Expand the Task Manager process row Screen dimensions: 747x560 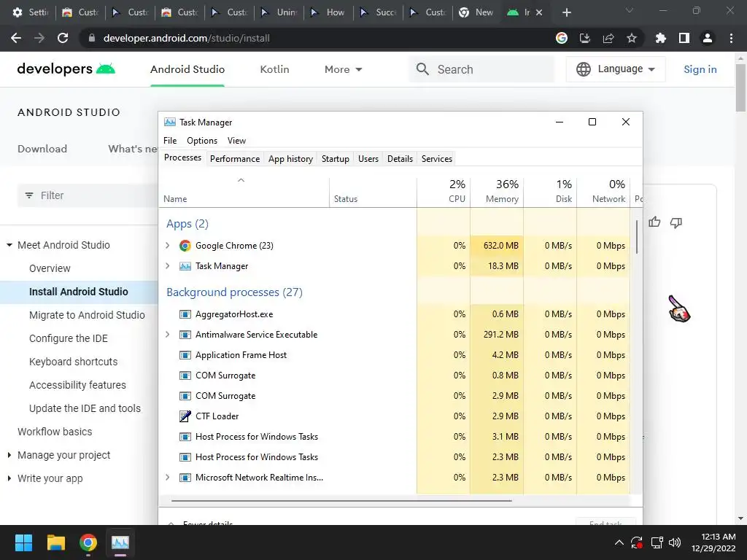(168, 266)
